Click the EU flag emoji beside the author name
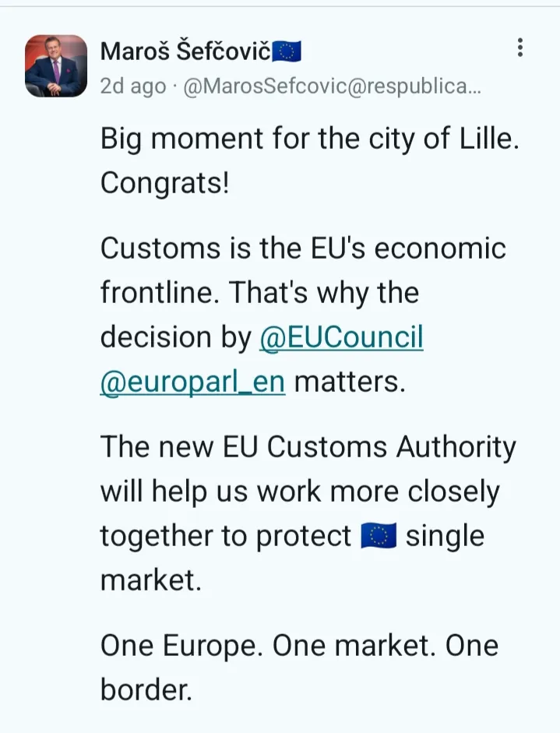This screenshot has width=560, height=733. (x=286, y=52)
